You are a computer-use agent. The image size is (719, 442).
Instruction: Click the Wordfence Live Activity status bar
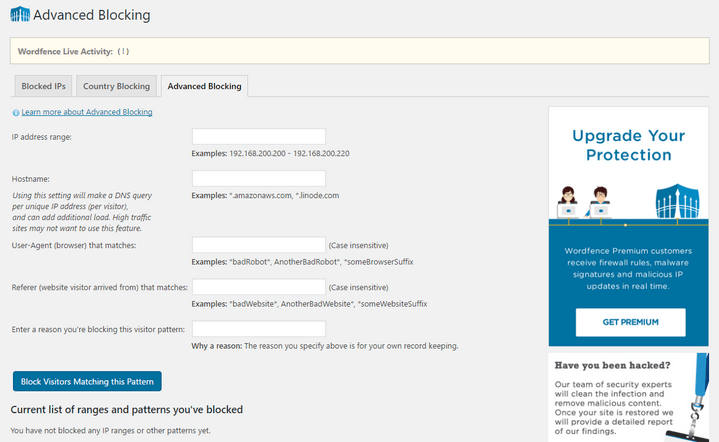360,51
